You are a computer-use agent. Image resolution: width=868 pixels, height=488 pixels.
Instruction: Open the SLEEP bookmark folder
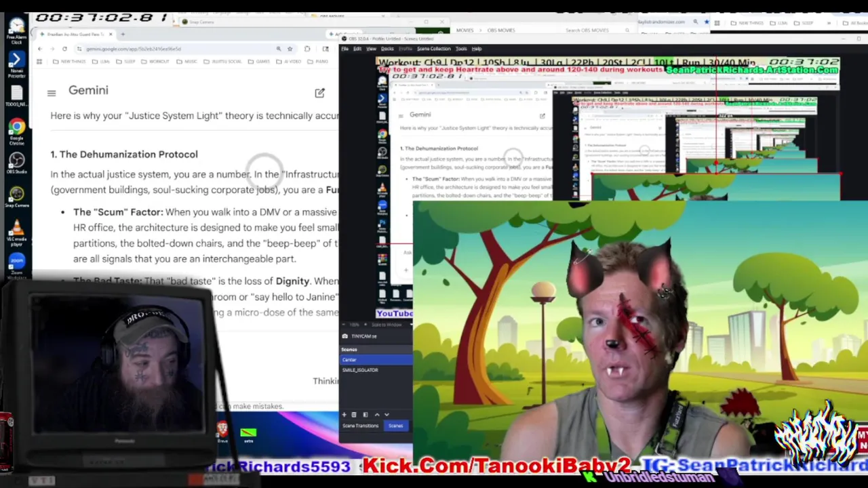(x=125, y=61)
